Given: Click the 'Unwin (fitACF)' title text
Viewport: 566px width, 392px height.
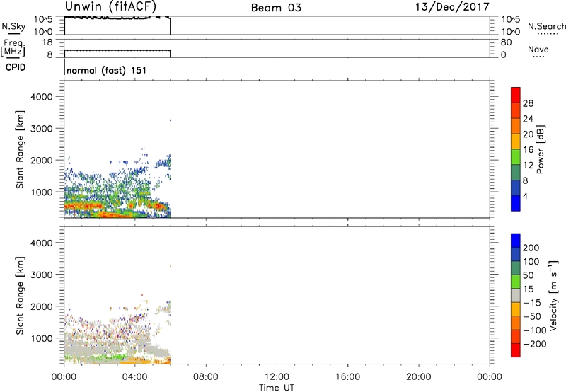Looking at the screenshot, I should tap(110, 6).
